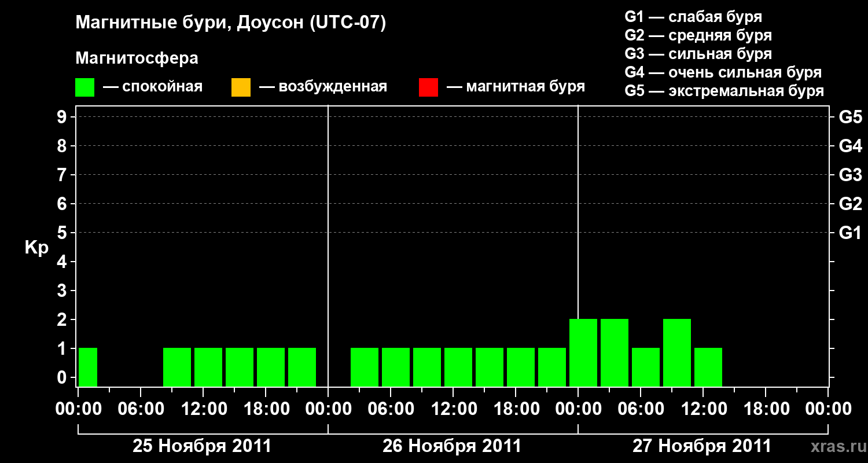Click the first Kp 2 bar on 27 November
The height and width of the screenshot is (463, 868).
[x=583, y=352]
